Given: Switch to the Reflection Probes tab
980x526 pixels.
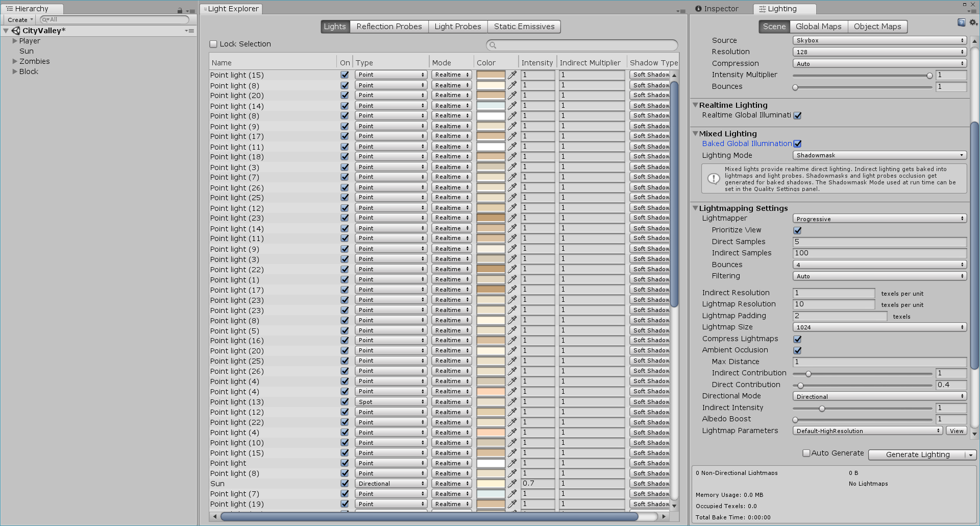Looking at the screenshot, I should (x=389, y=26).
